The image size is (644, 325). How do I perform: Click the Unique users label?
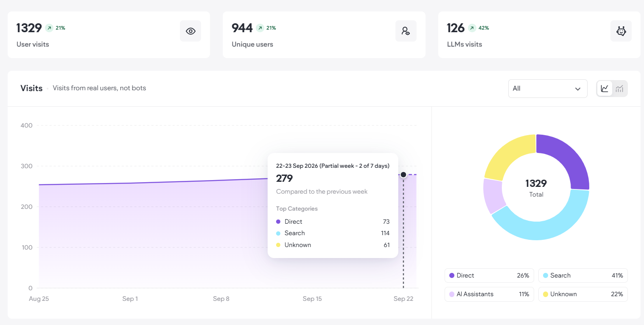click(252, 44)
